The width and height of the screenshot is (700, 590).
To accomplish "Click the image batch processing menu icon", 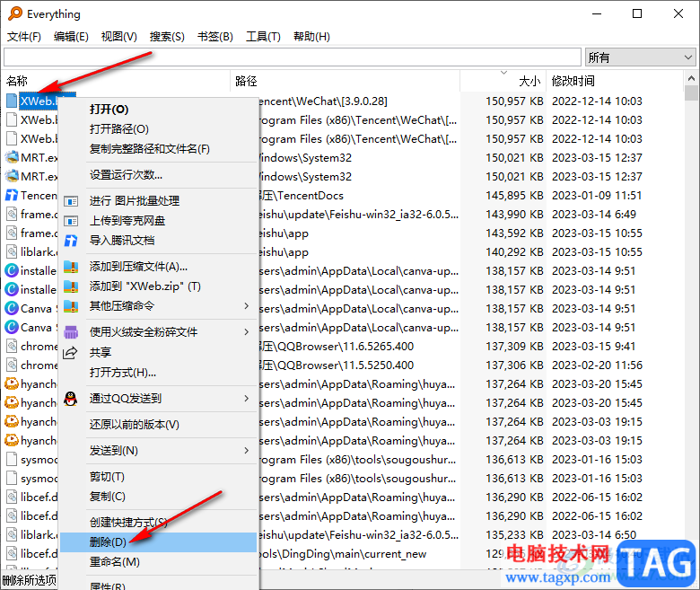I will (71, 201).
